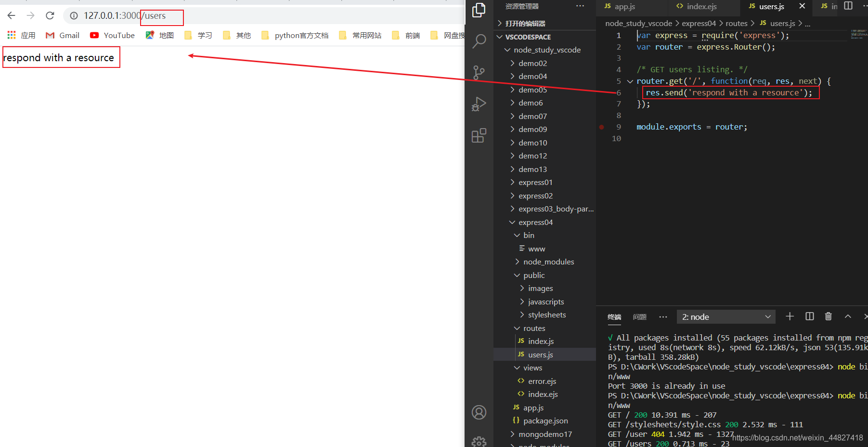Open the 学习 bookmark folder

(198, 35)
